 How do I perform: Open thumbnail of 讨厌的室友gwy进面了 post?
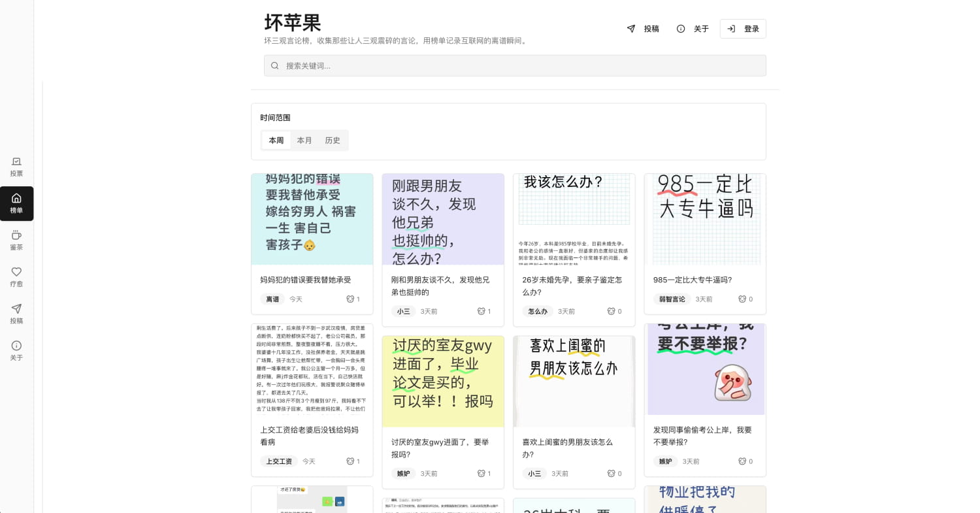click(x=443, y=382)
